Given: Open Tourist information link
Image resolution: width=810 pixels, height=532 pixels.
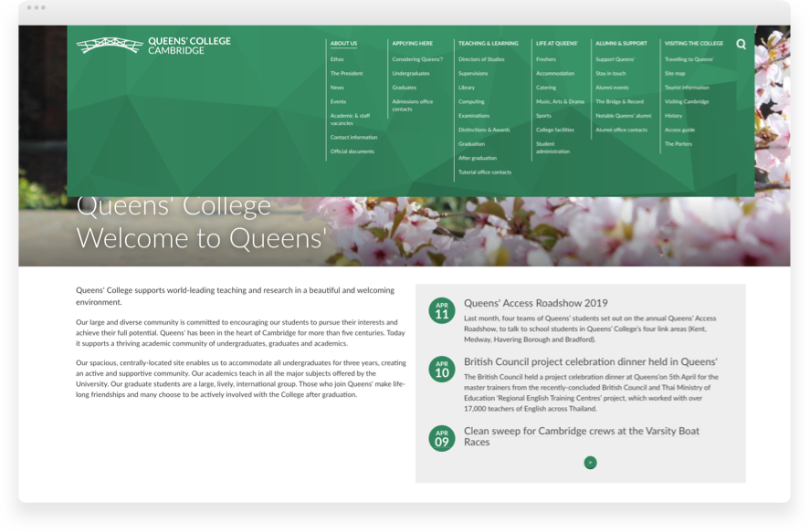Looking at the screenshot, I should 687,88.
